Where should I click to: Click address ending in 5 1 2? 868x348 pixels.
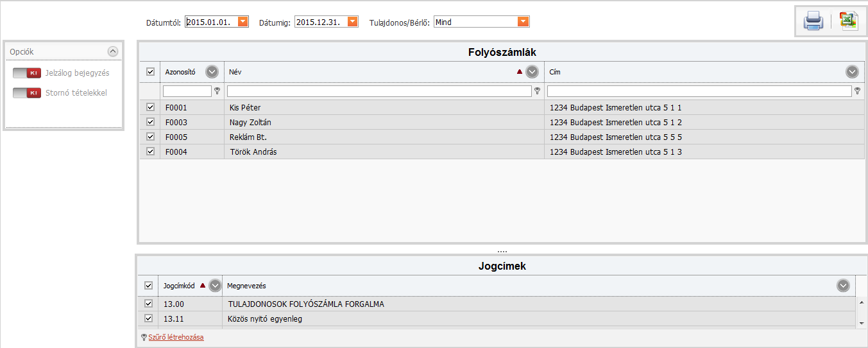tap(616, 122)
